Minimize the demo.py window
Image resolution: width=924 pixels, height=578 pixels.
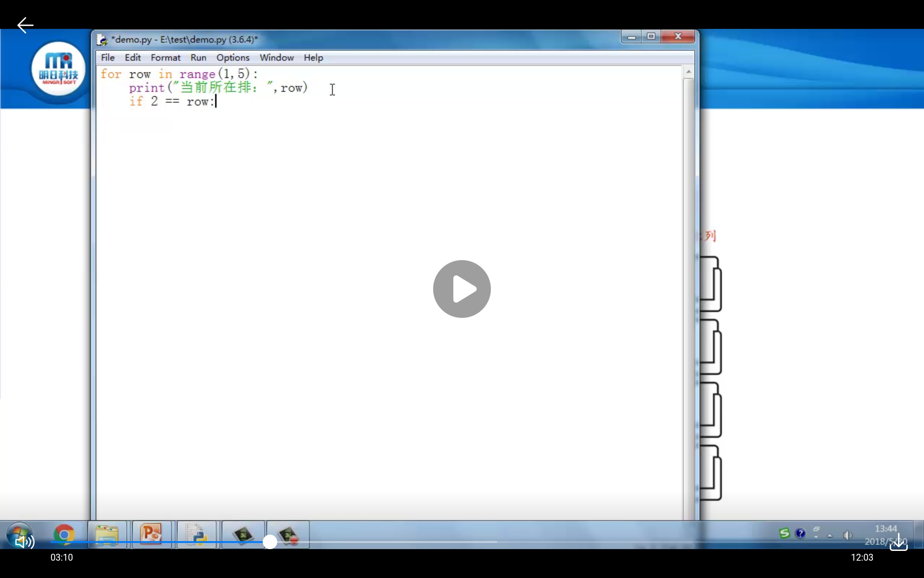point(631,37)
